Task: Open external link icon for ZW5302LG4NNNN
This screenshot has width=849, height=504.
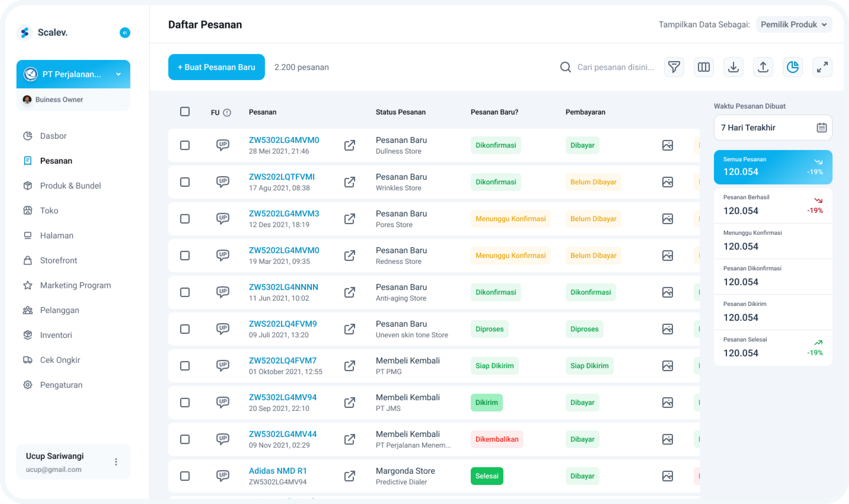Action: [x=350, y=292]
